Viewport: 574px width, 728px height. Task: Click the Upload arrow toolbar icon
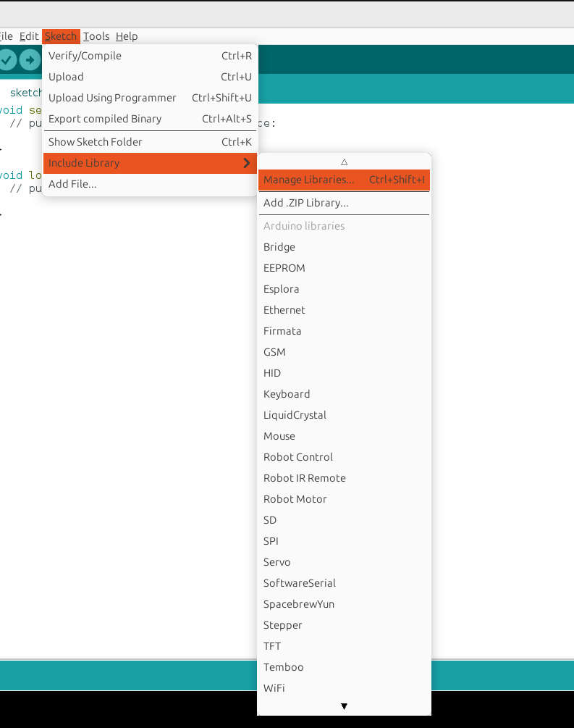(30, 60)
